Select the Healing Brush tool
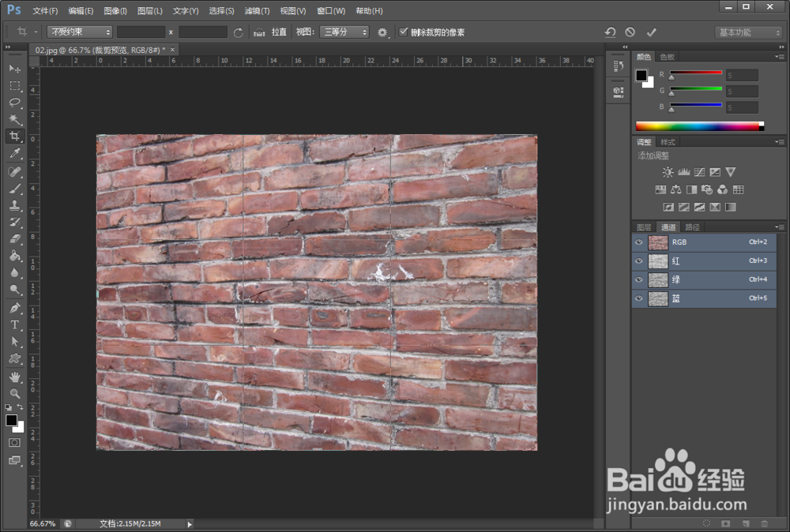This screenshot has width=790, height=532. click(14, 172)
